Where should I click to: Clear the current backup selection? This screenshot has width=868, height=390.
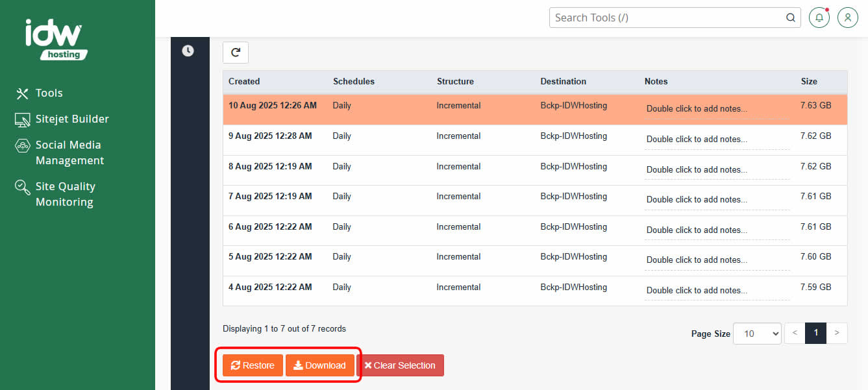pyautogui.click(x=400, y=365)
